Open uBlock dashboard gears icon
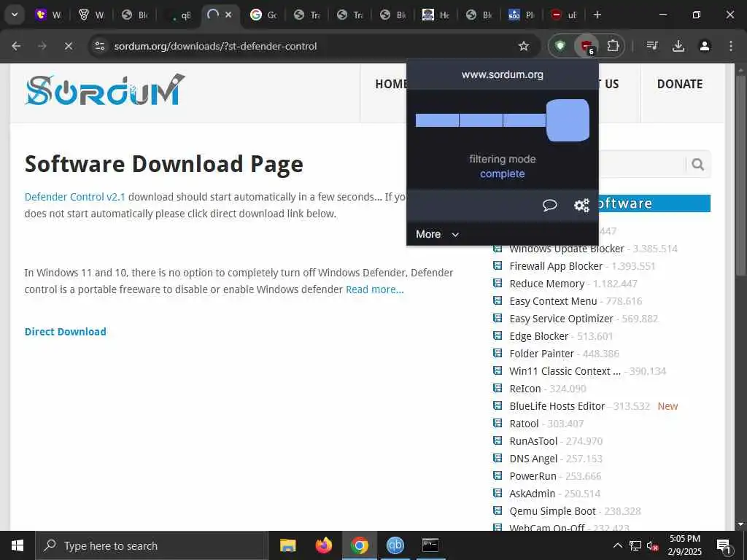 tap(581, 205)
